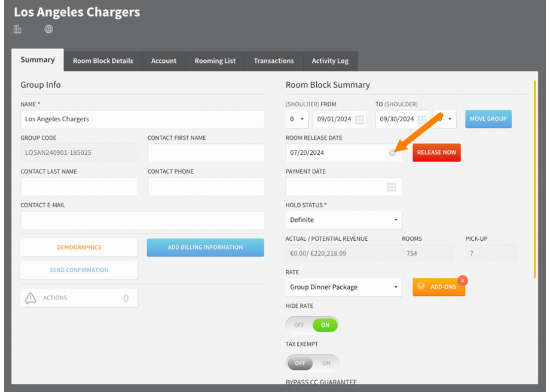
Task: Click the Send Confirmation button
Action: click(x=80, y=270)
